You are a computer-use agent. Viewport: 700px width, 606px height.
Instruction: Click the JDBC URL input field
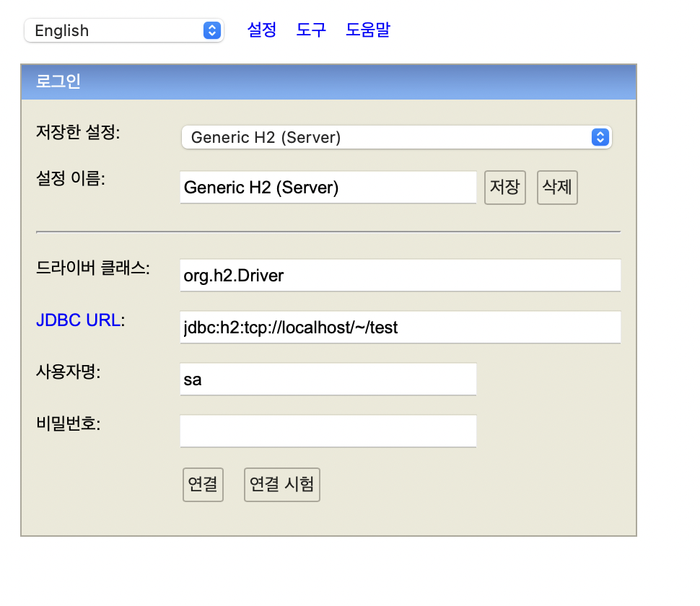click(x=401, y=327)
